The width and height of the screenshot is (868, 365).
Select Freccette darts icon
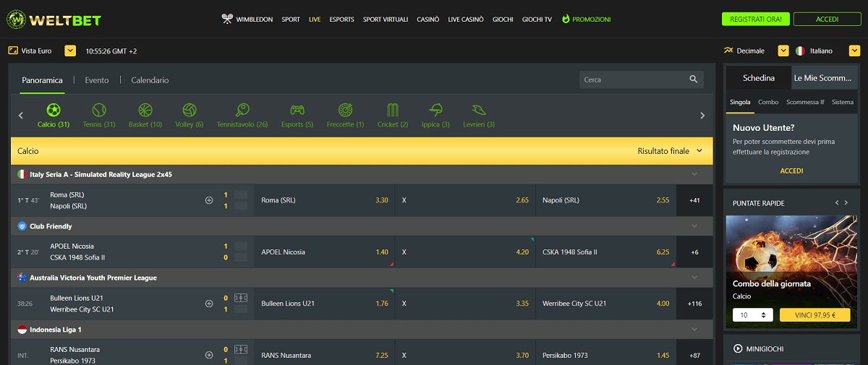coord(345,111)
